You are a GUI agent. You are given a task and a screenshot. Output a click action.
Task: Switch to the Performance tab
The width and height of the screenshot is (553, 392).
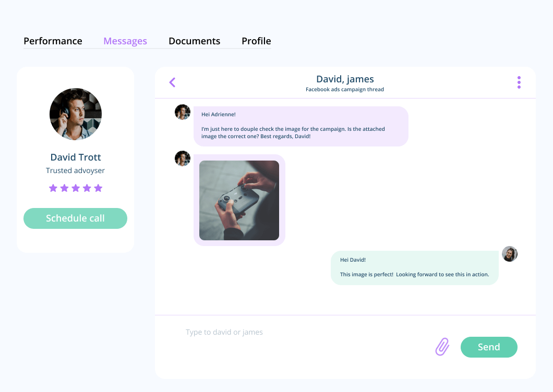53,41
